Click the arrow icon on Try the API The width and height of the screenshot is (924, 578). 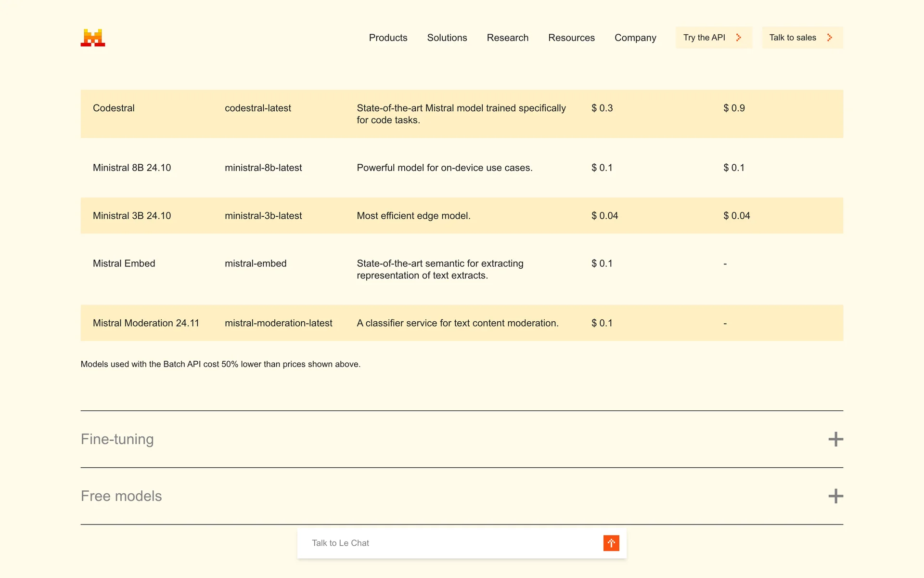pyautogui.click(x=739, y=38)
